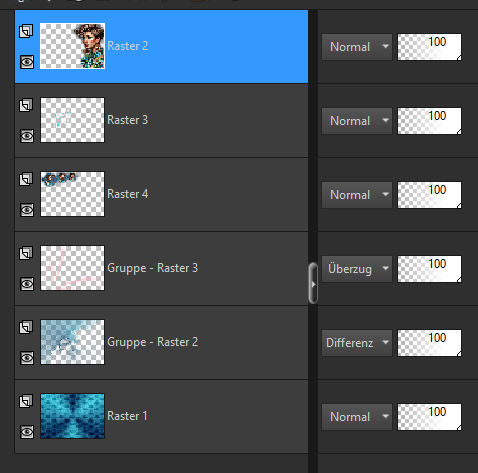Click layer type icon of Gruppe - Raster 2
478x473 pixels.
pos(26,327)
